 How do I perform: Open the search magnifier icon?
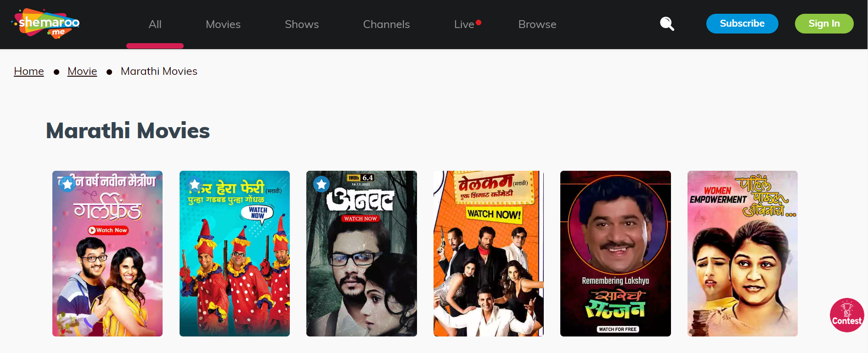(667, 23)
